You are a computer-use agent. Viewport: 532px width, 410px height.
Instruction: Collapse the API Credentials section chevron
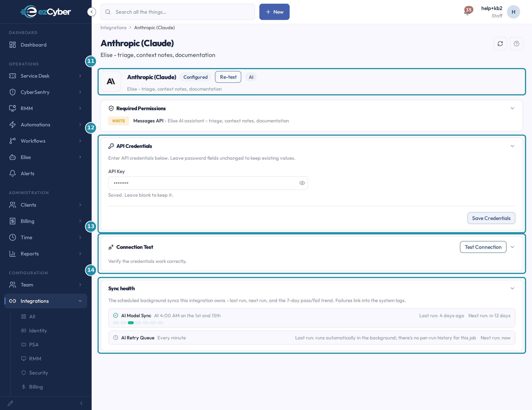[512, 146]
